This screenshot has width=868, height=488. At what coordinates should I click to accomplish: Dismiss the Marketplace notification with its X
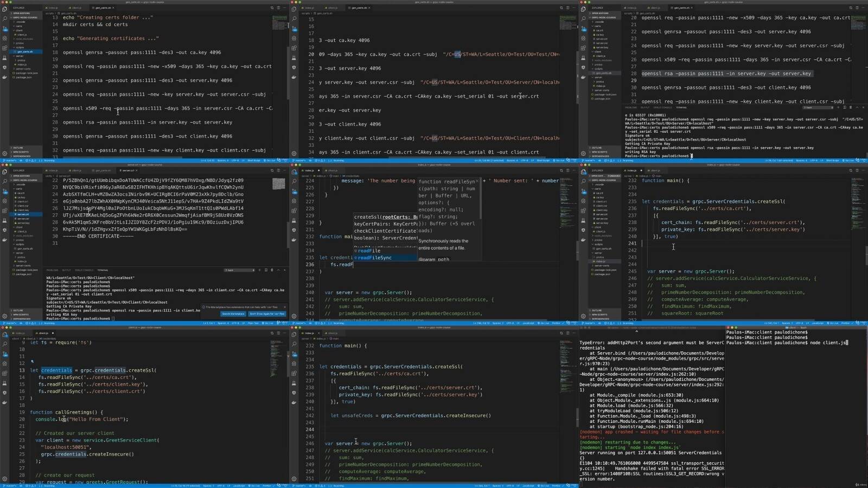tap(284, 307)
